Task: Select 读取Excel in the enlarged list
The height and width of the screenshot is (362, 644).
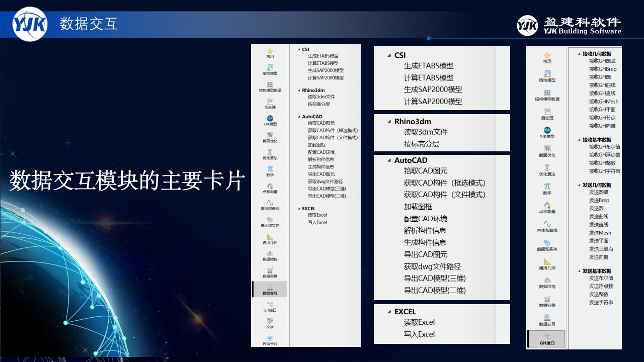Action: coord(419,322)
